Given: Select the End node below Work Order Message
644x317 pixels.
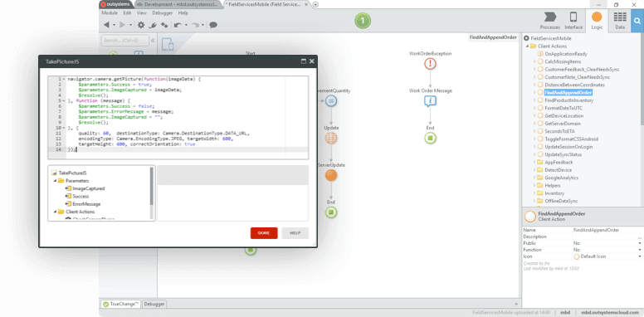Looking at the screenshot, I should point(430,138).
